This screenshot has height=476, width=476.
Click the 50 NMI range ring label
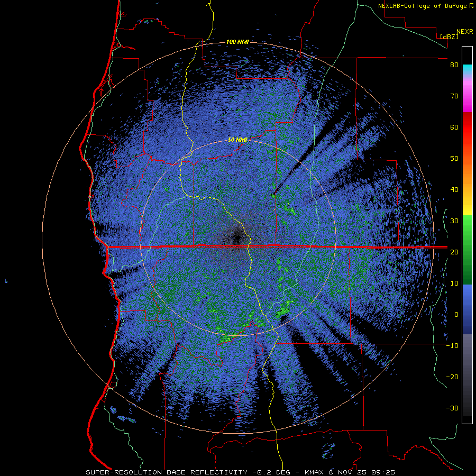pos(237,140)
